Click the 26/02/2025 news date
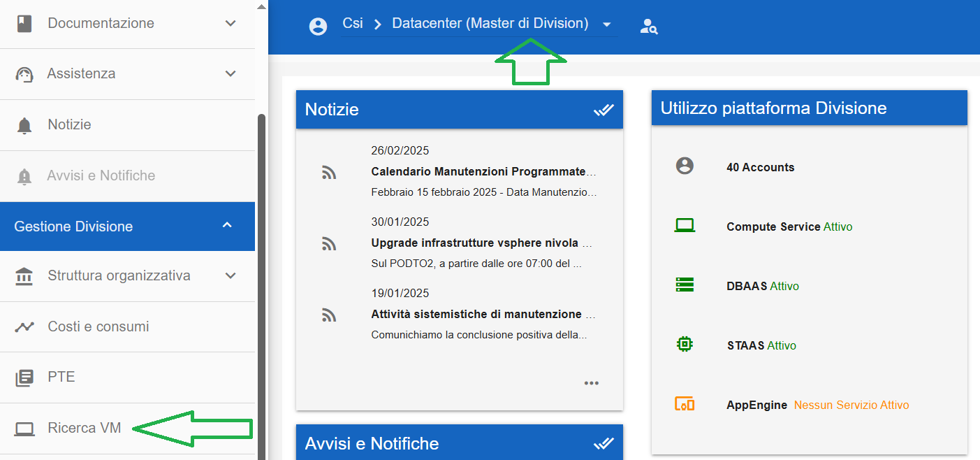Screen dimensions: 980x460 click(x=400, y=151)
